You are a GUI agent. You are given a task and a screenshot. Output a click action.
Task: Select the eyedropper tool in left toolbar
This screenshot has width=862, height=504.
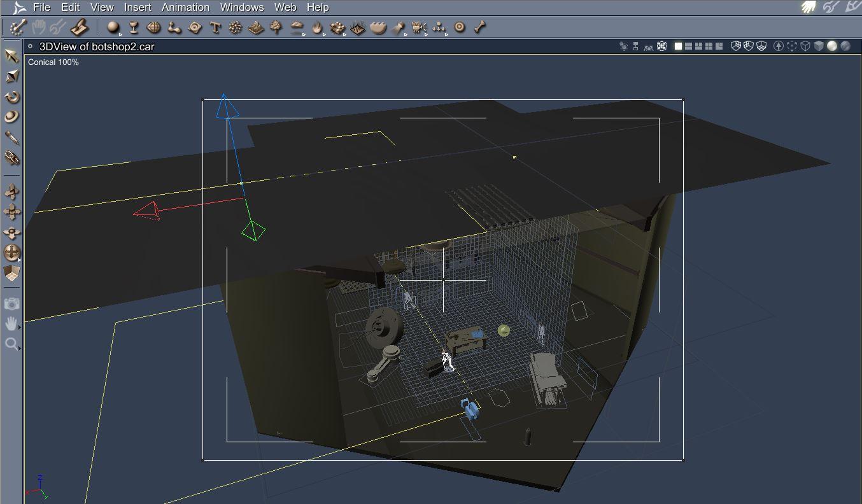pyautogui.click(x=11, y=137)
